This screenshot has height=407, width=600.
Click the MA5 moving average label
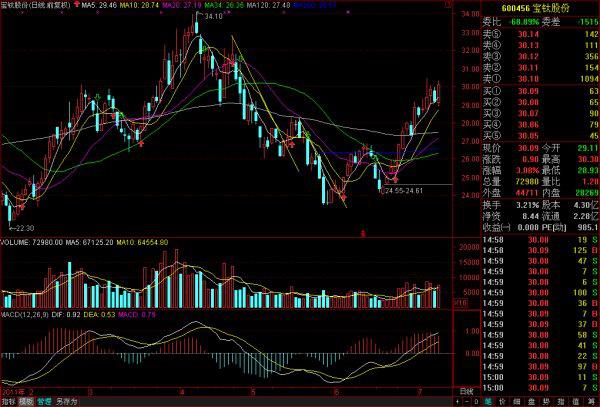click(98, 5)
